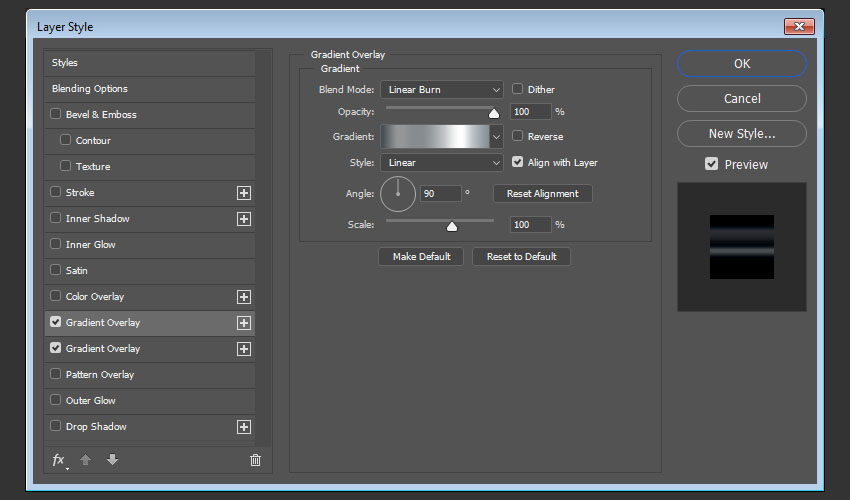Select Blending Options in the styles list

tap(90, 89)
